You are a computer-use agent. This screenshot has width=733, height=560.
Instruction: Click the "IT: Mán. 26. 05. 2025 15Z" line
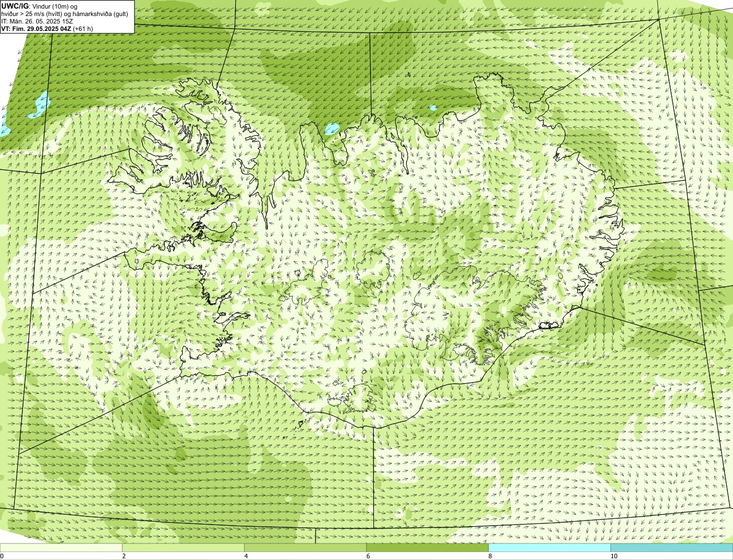click(37, 21)
